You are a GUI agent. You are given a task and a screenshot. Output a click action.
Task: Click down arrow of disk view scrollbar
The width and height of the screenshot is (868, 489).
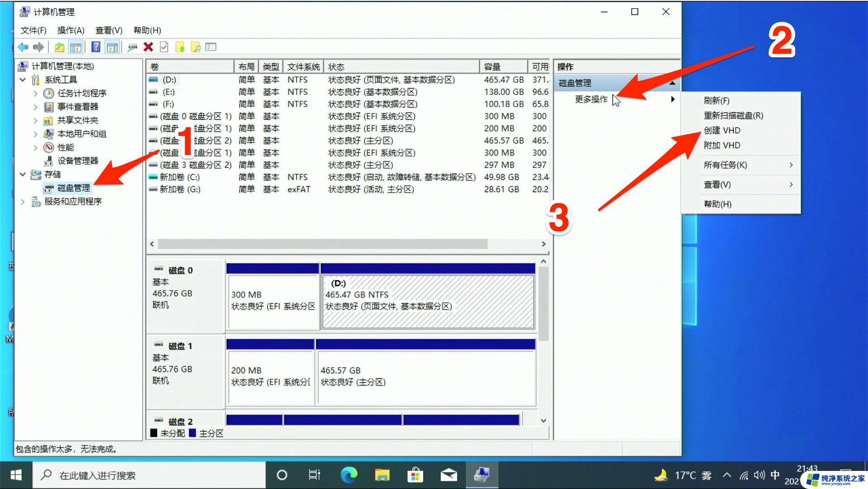[x=543, y=421]
